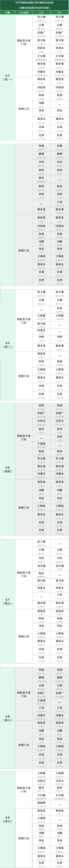Click the 日期 column header
69x868 pixels.
pyautogui.click(x=7, y=12)
